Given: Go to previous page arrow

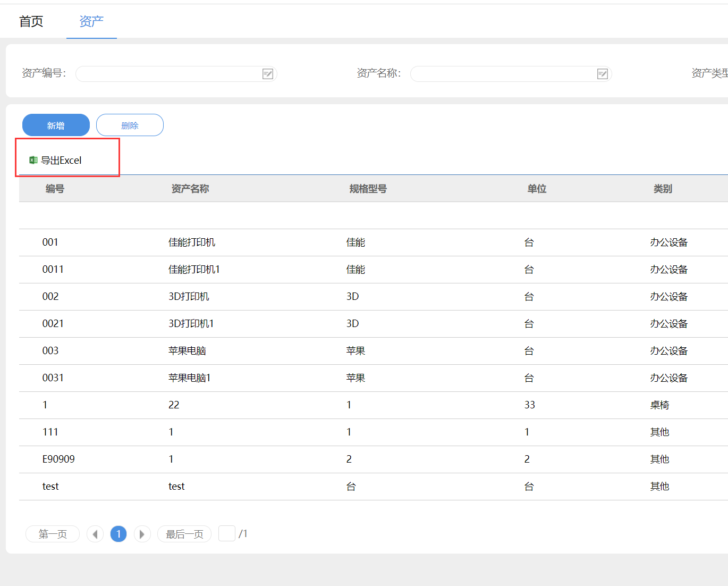Looking at the screenshot, I should 95,534.
